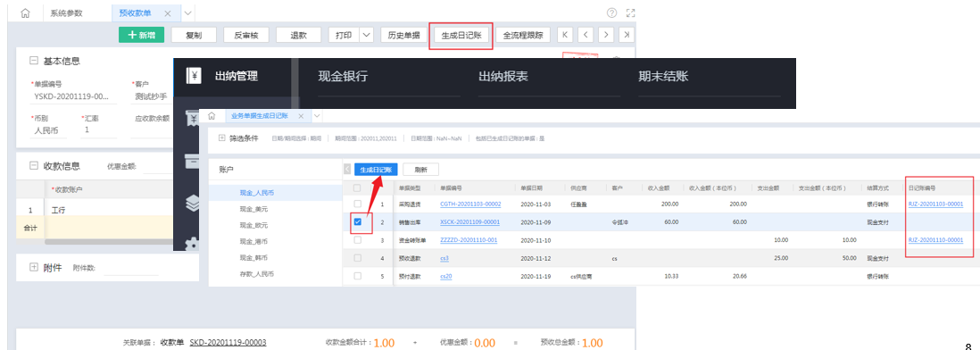Viewport: 980px width, 350px height.
Task: Close the 预收款单 tab
Action: [168, 13]
